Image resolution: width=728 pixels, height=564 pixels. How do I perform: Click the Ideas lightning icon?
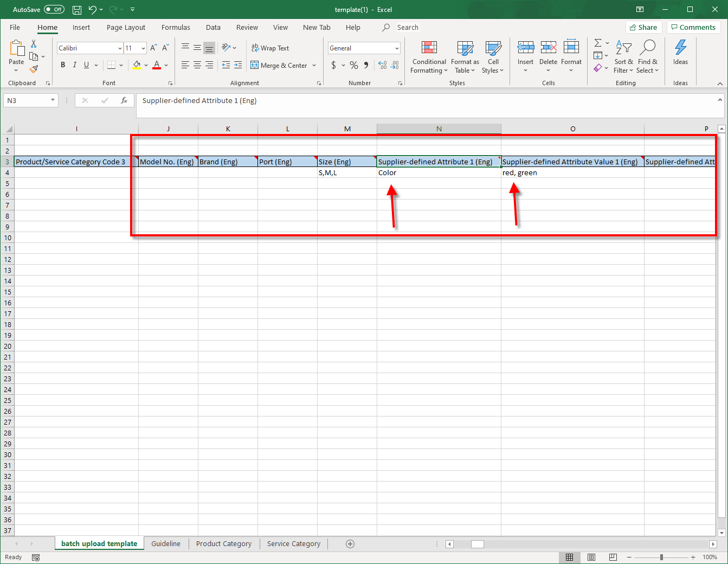680,49
